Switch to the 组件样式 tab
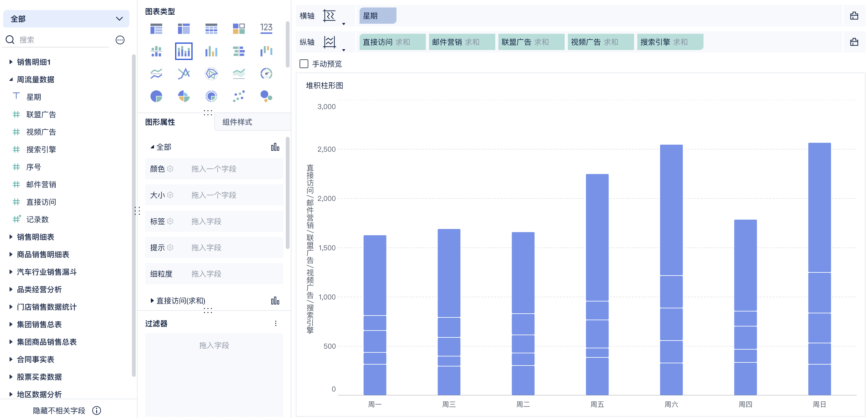Viewport: 868px width, 418px height. 237,122
